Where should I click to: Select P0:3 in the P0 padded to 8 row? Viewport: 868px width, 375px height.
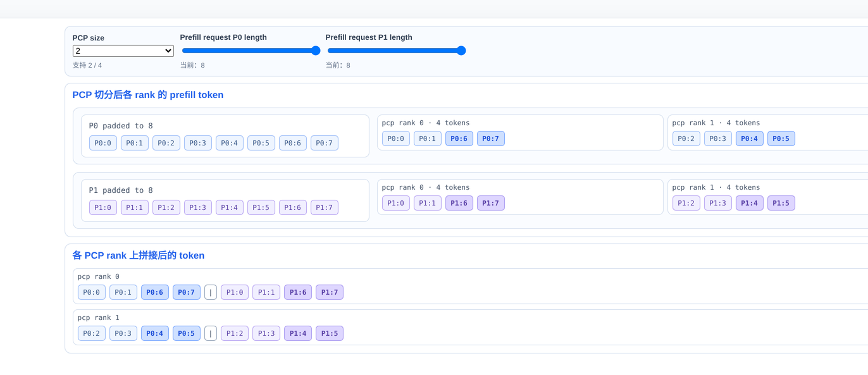tap(198, 143)
